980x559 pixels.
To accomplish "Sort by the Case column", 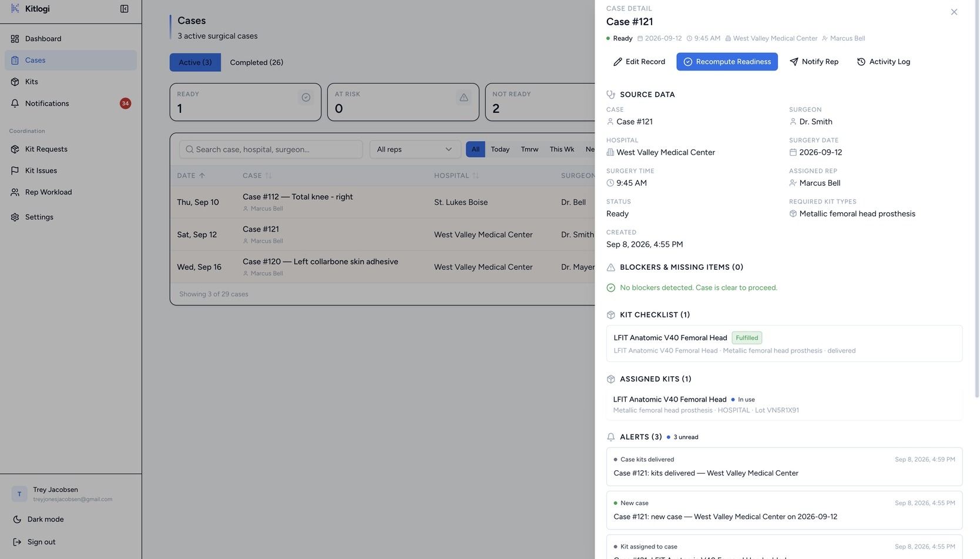I will [x=257, y=176].
